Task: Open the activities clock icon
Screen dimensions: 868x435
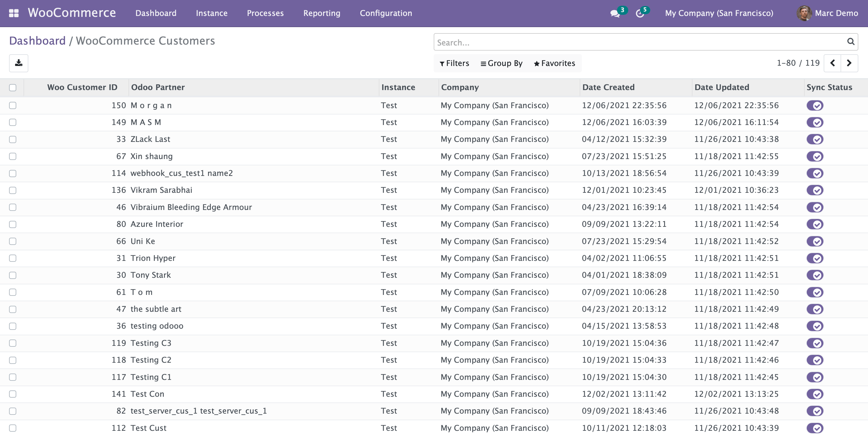Action: [x=640, y=14]
